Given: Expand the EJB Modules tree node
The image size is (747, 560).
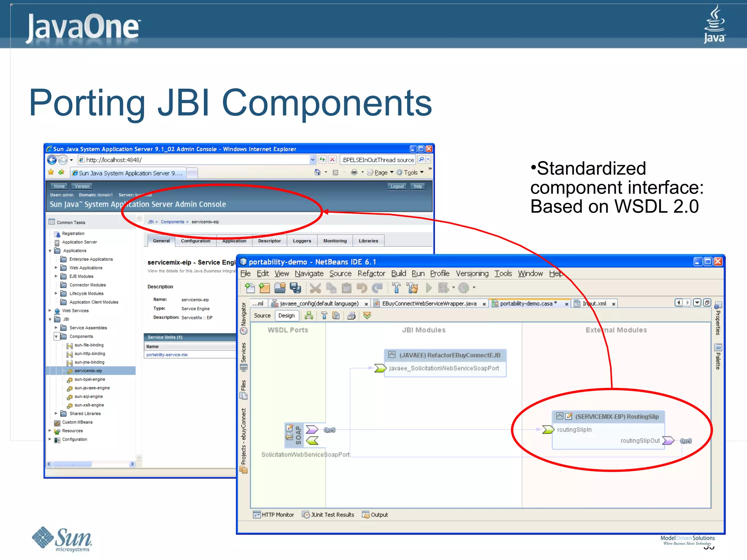Looking at the screenshot, I should [x=56, y=276].
